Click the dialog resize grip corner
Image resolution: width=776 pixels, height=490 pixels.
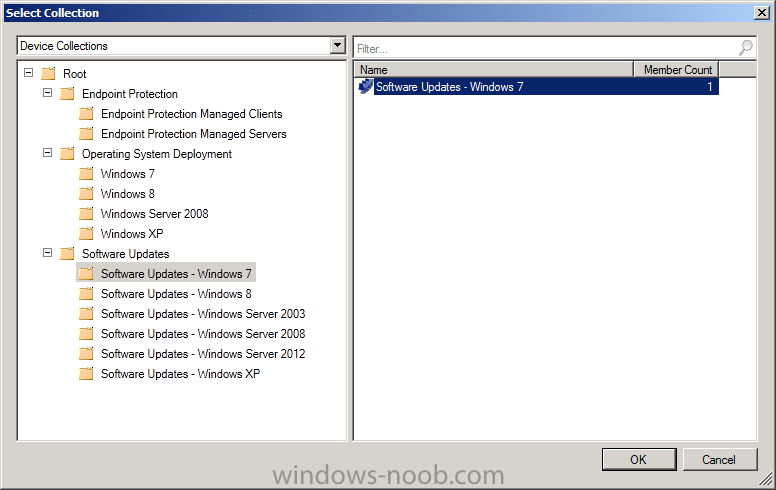pos(766,478)
